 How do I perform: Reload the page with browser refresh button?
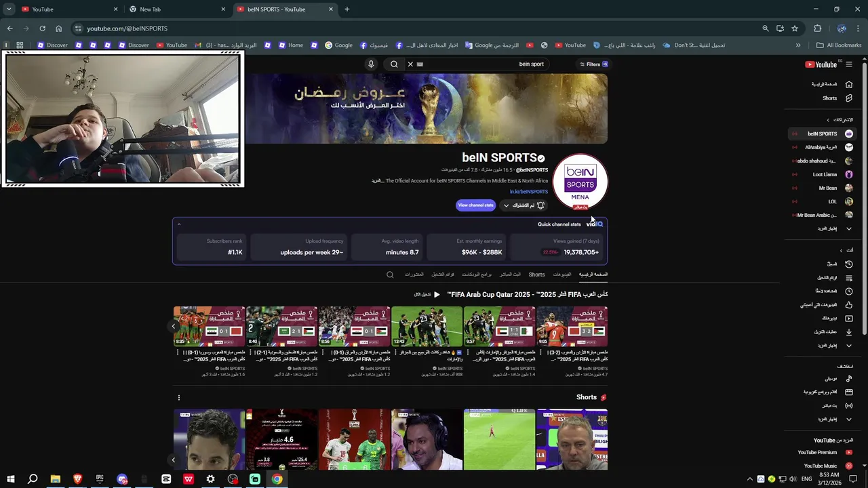coord(42,28)
